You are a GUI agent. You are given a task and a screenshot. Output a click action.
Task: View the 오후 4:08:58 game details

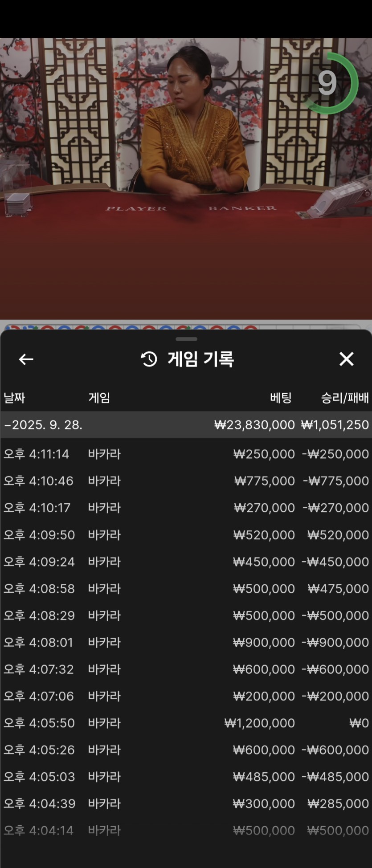pyautogui.click(x=186, y=588)
